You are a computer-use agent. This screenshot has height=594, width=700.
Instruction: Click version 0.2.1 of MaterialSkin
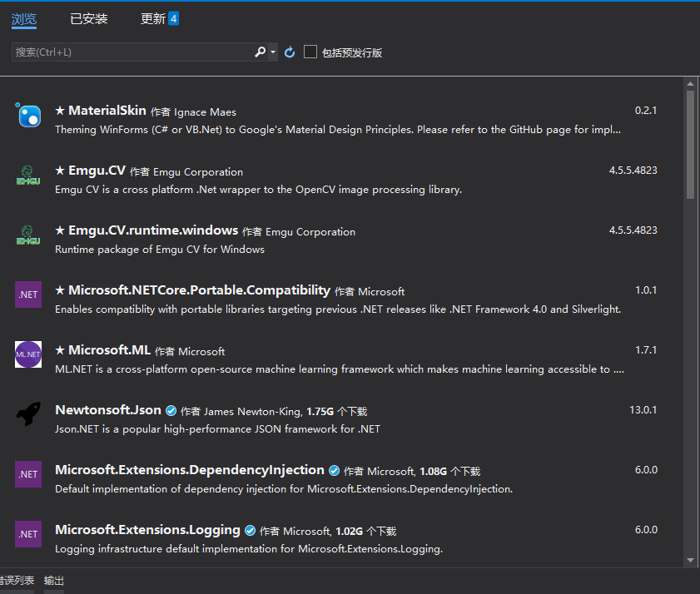(x=646, y=111)
